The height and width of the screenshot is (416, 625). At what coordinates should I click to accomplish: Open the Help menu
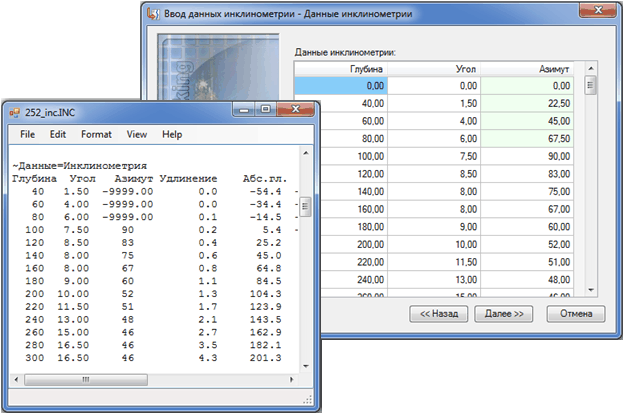(172, 134)
